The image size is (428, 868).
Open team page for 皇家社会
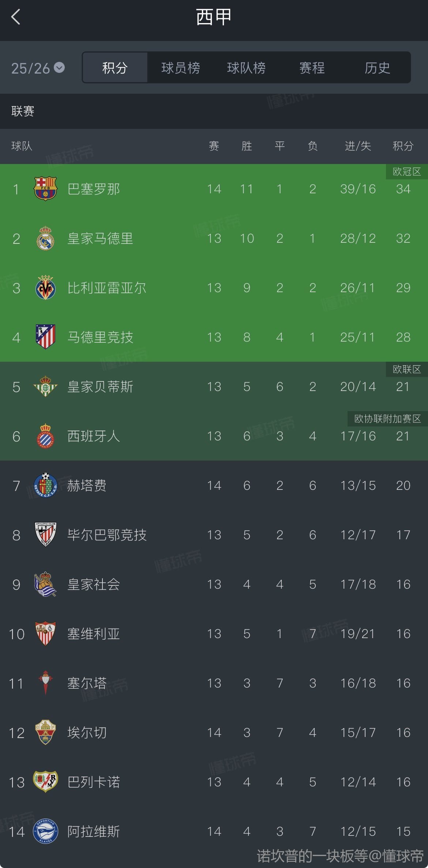point(94,585)
